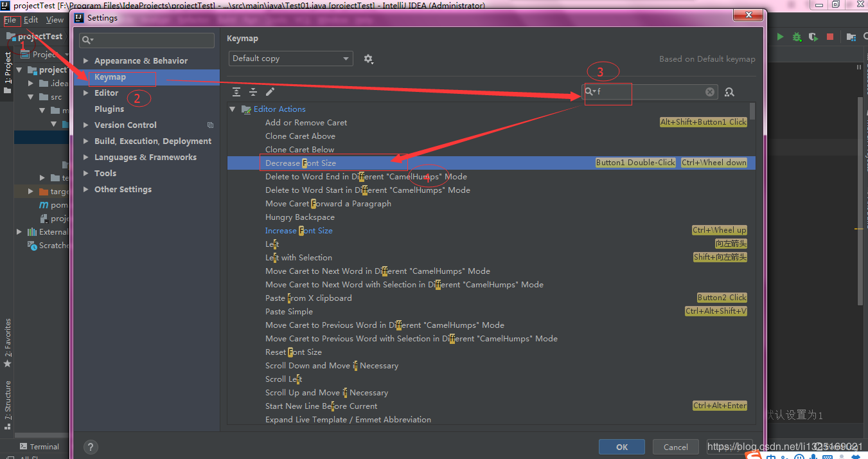
Task: Click Ctrl+Wheel down shortcut label
Action: [714, 163]
